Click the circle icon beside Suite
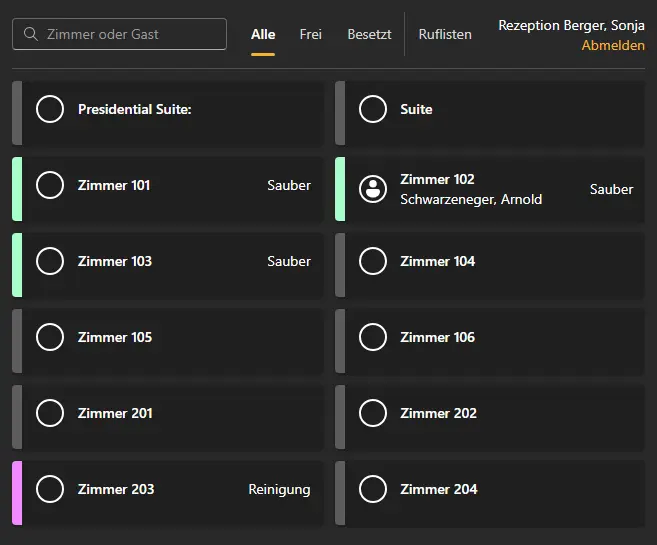Viewport: 657px width, 545px height. (373, 109)
